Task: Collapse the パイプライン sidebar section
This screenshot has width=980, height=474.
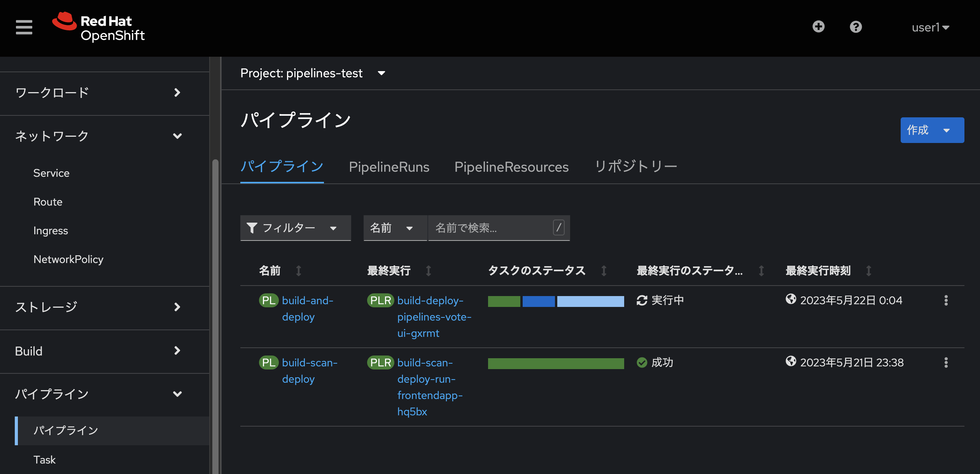Action: (x=105, y=394)
